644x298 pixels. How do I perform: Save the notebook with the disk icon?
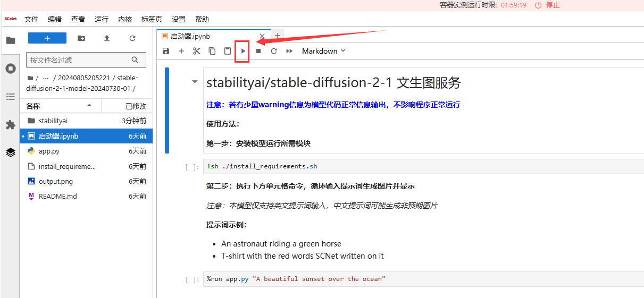pyautogui.click(x=166, y=51)
